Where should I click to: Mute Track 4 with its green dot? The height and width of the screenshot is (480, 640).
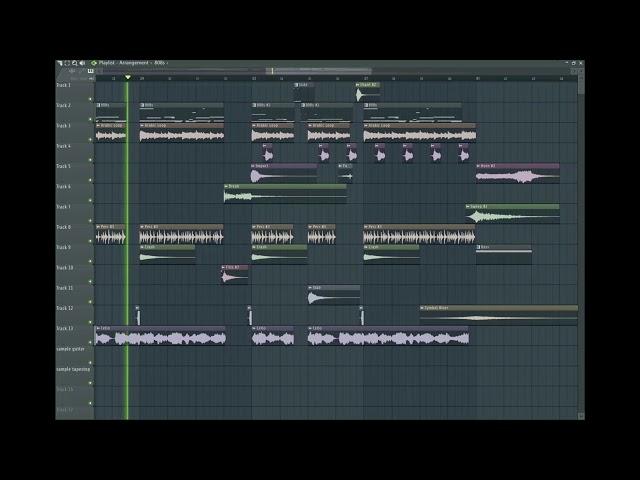coord(90,160)
